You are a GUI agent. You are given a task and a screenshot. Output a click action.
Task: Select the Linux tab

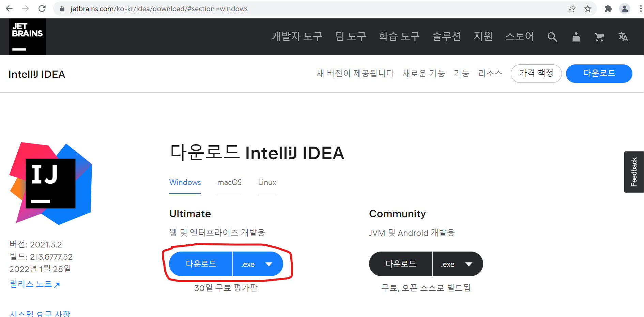click(267, 183)
